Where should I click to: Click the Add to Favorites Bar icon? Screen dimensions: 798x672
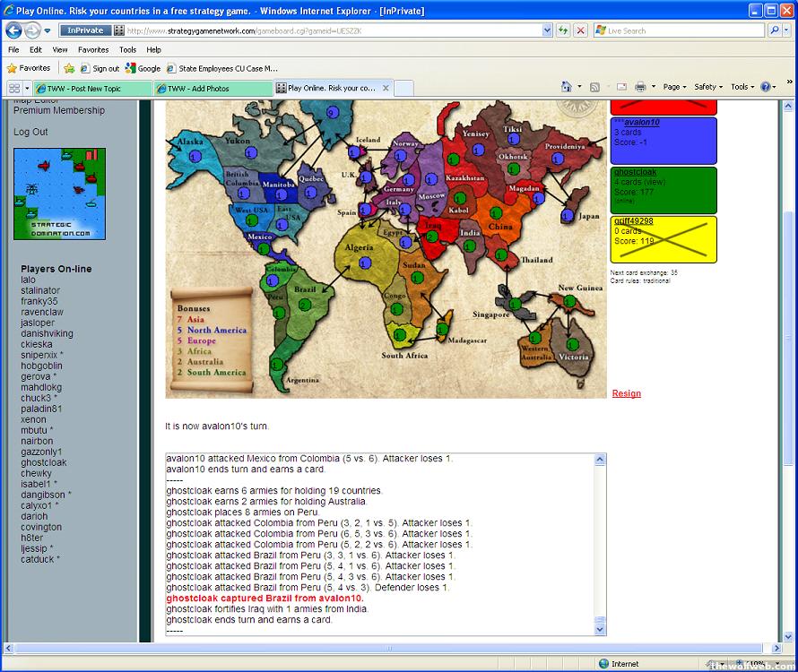click(x=69, y=68)
